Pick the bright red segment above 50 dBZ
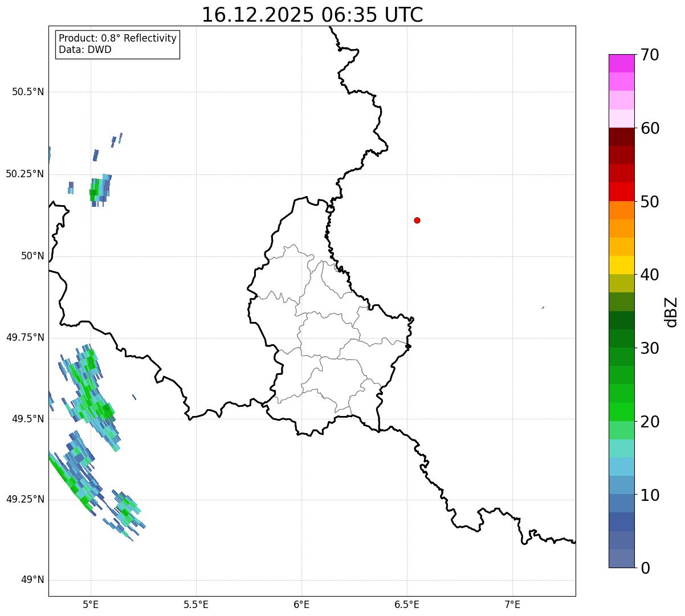This screenshot has width=685, height=616. click(x=621, y=191)
